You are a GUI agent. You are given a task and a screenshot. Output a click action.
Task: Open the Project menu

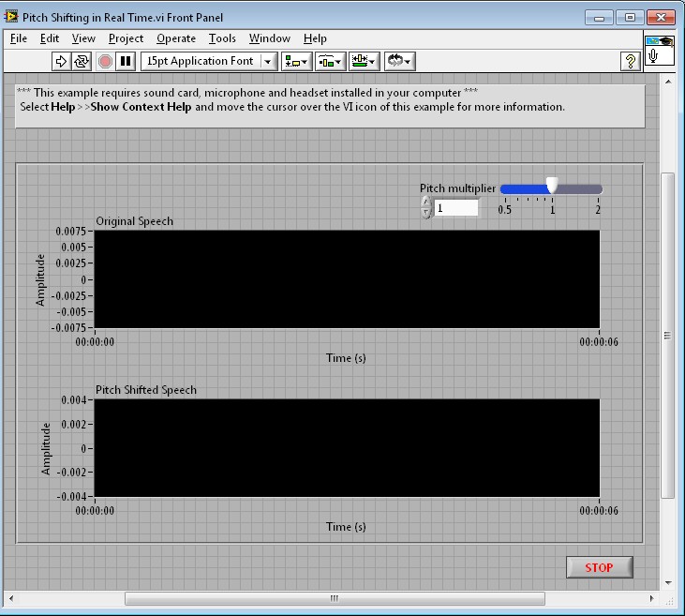tap(126, 38)
